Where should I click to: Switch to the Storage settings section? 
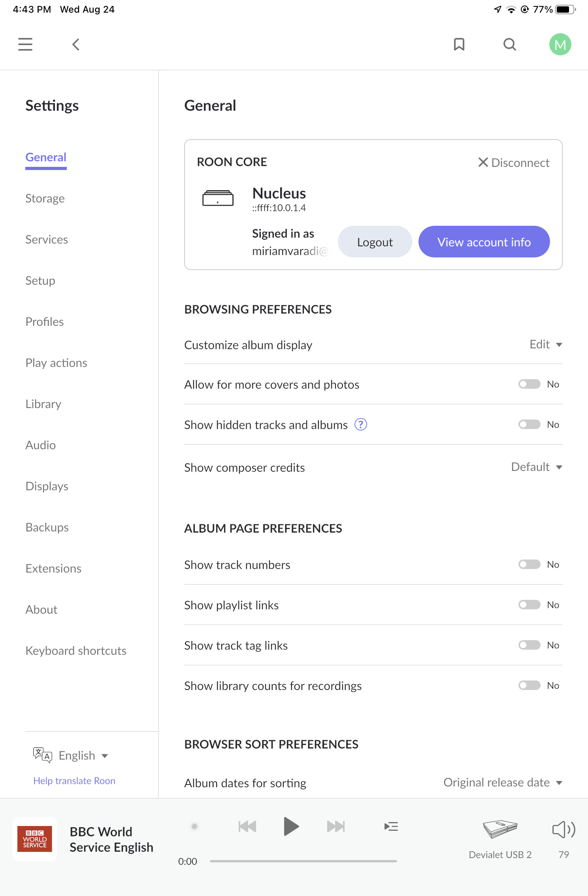[x=45, y=198]
